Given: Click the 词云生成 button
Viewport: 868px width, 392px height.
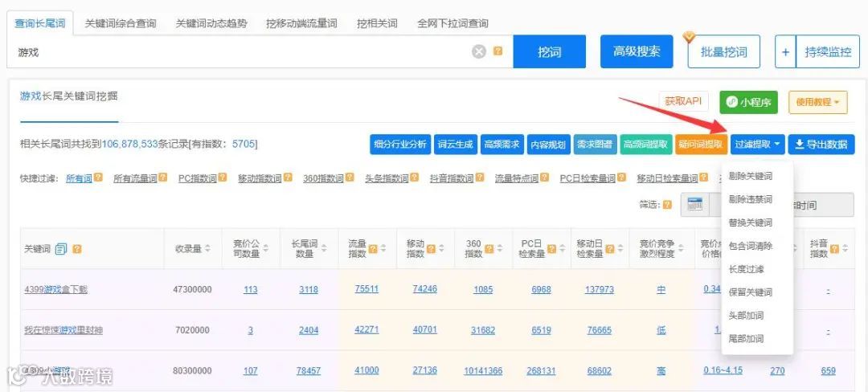Looking at the screenshot, I should coord(455,145).
